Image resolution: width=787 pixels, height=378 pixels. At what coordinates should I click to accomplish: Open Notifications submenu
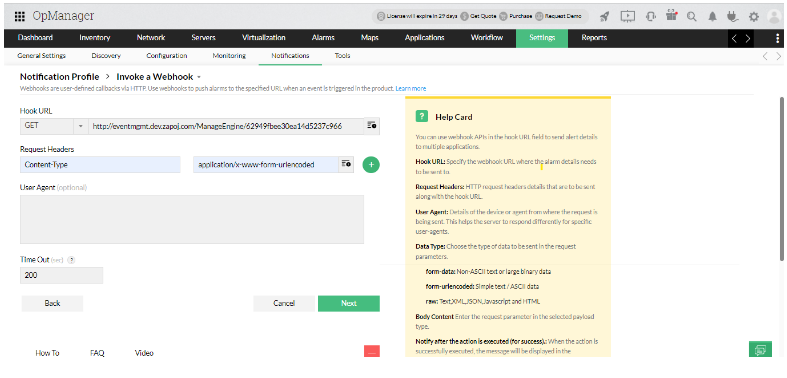(x=290, y=56)
